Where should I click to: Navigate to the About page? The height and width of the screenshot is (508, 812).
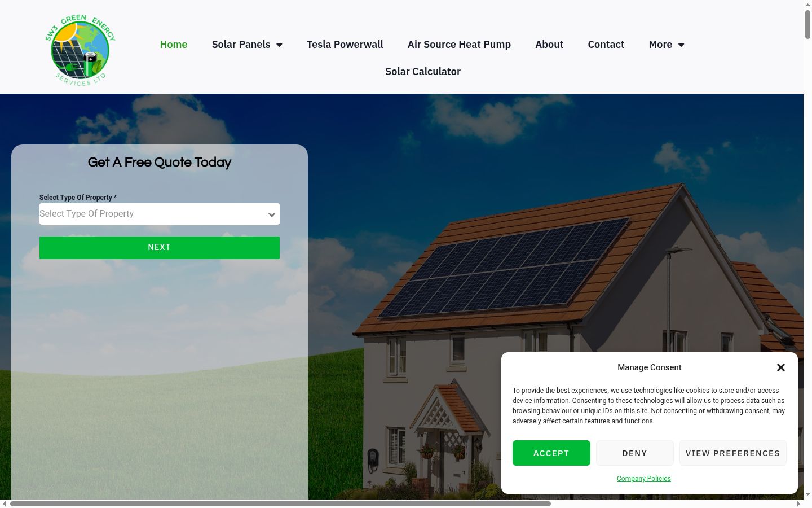tap(549, 45)
